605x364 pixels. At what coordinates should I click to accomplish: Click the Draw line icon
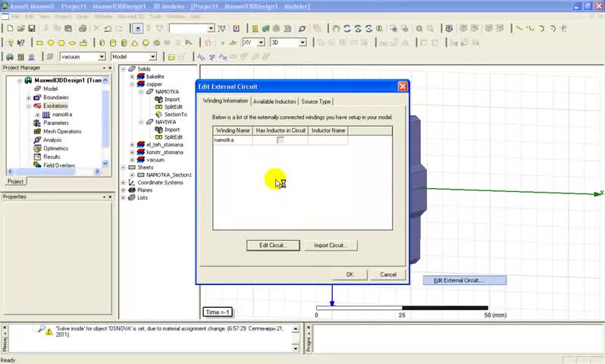[x=520, y=29]
